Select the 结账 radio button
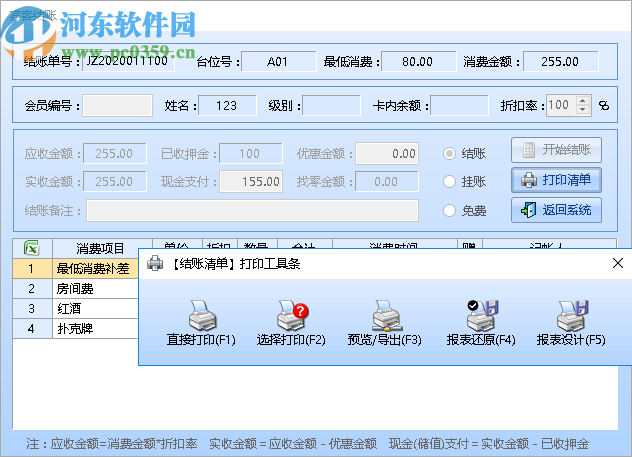The width and height of the screenshot is (632, 457). 449,154
